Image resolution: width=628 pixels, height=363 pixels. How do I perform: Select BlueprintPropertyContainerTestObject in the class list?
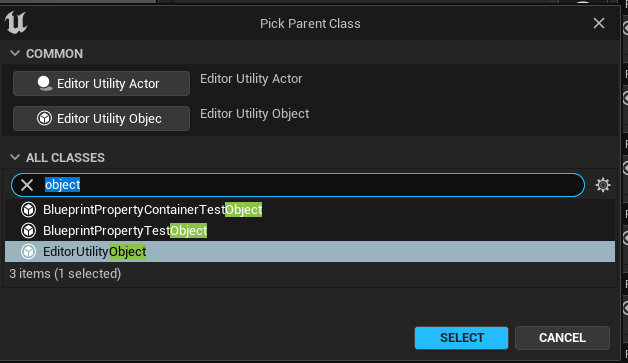coord(310,210)
